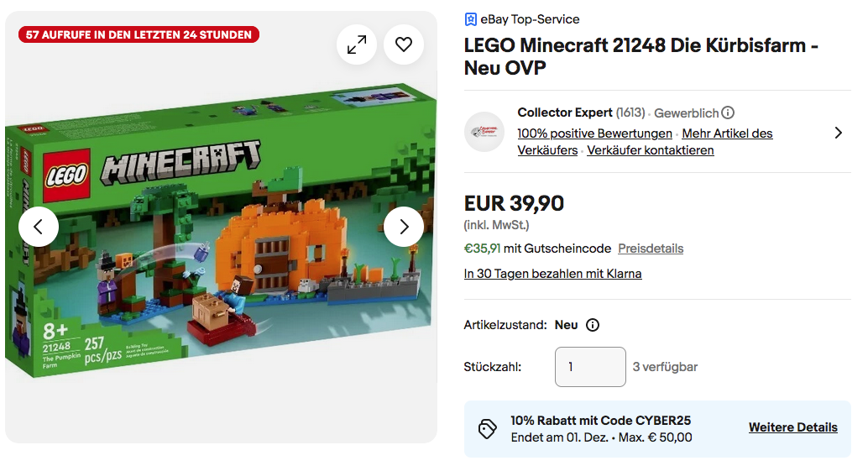Click the 57 Aufrufe red badge
The width and height of the screenshot is (868, 466).
pos(139,34)
